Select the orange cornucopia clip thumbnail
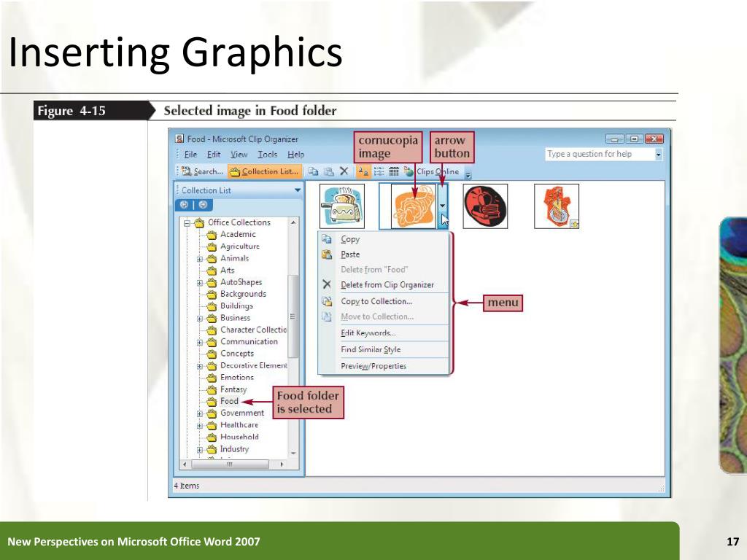747x560 pixels. coord(413,206)
